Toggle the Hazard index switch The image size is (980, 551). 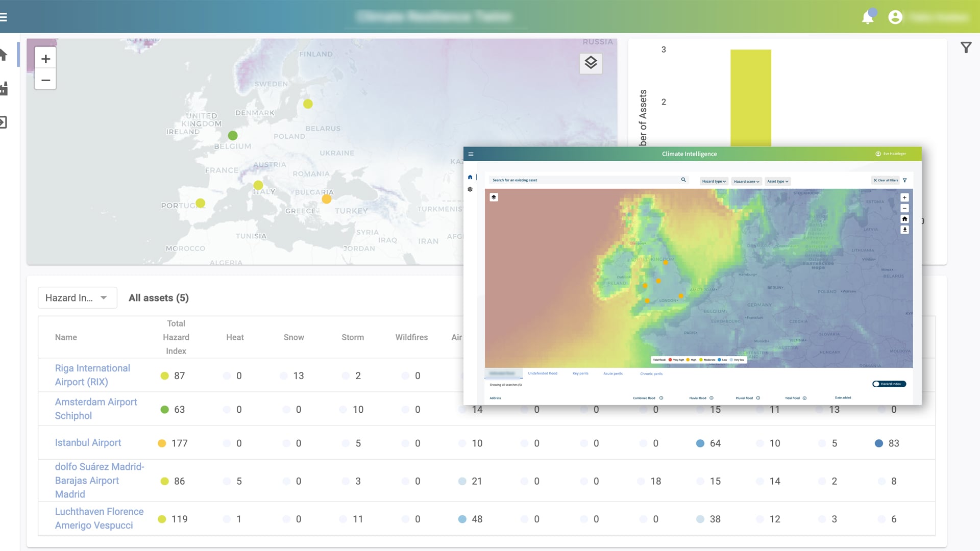point(889,384)
